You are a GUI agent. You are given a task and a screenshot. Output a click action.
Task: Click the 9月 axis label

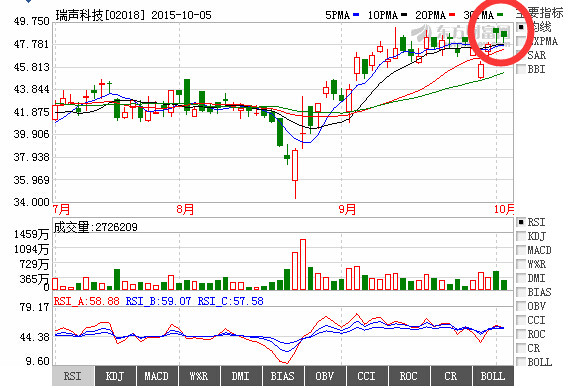[347, 209]
